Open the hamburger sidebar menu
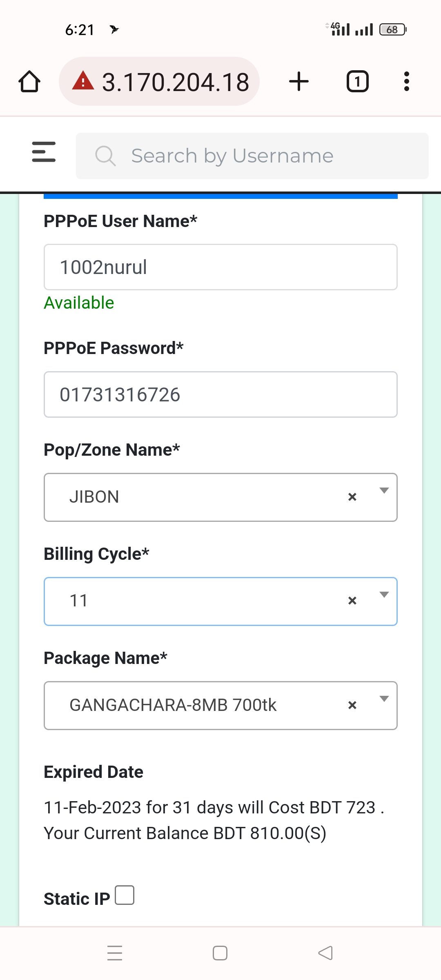Viewport: 441px width, 980px height. pyautogui.click(x=44, y=152)
